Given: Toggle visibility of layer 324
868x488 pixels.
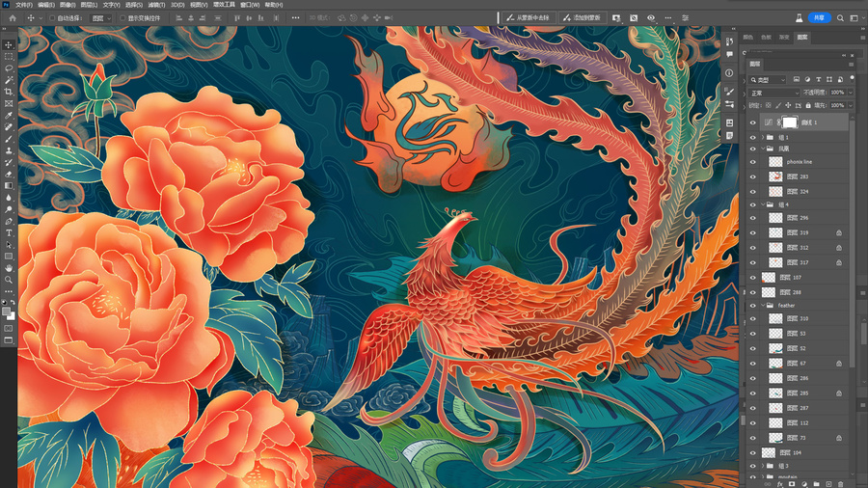Looking at the screenshot, I should (753, 192).
